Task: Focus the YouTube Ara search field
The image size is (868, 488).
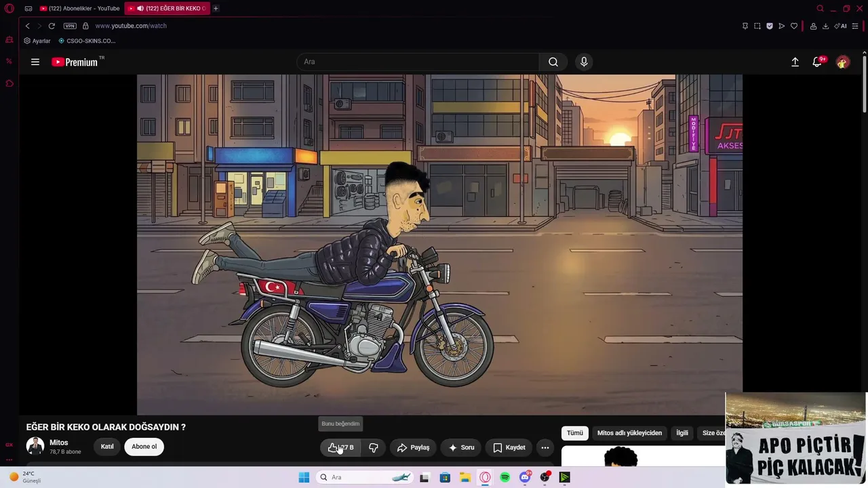Action: click(418, 62)
